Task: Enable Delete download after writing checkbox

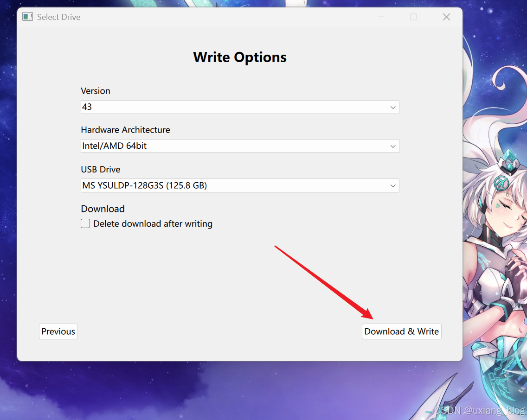Action: (85, 223)
